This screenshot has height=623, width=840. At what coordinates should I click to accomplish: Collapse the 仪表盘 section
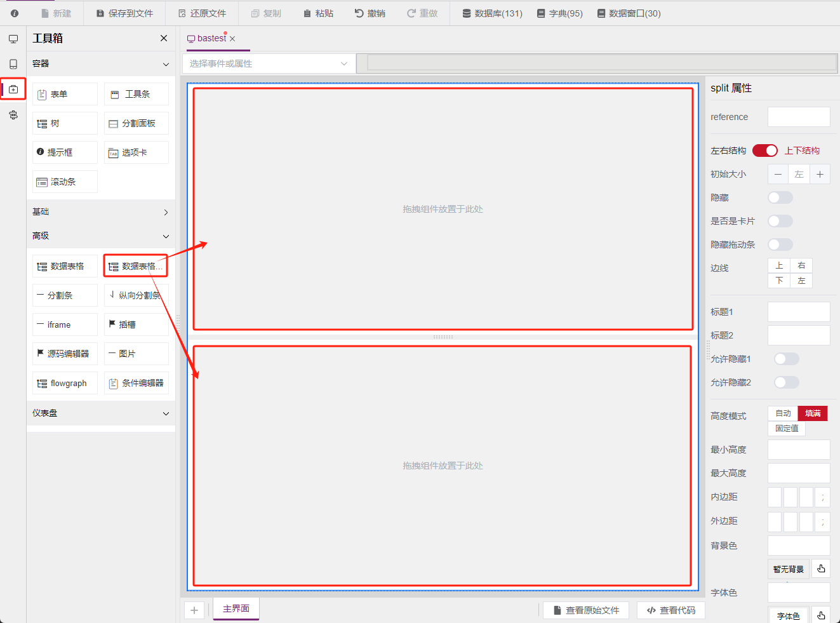point(101,413)
